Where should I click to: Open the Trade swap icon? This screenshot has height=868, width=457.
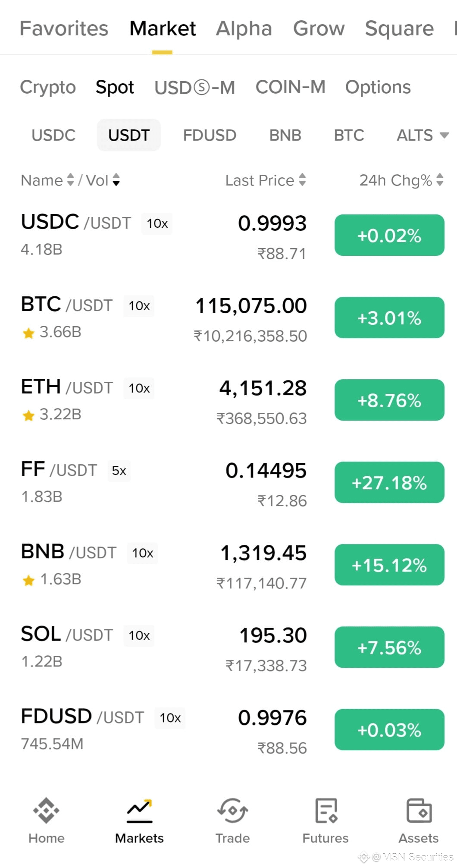tap(232, 810)
